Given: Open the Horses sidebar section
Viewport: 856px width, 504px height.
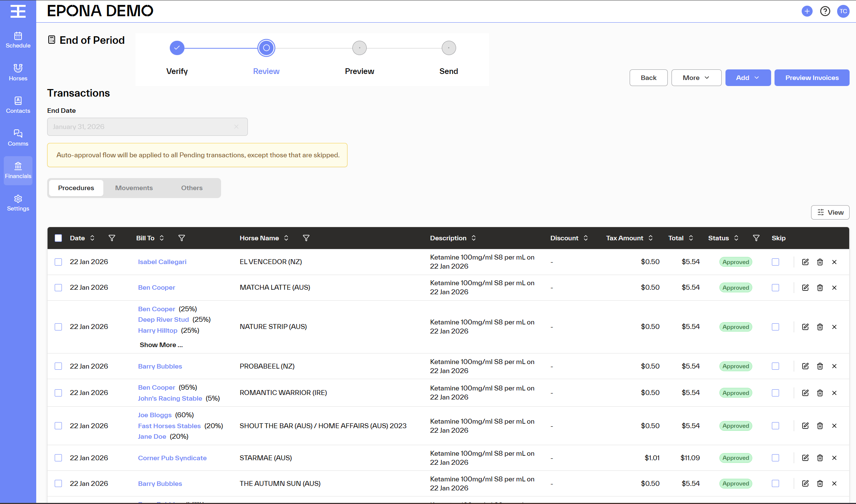Looking at the screenshot, I should click(18, 72).
